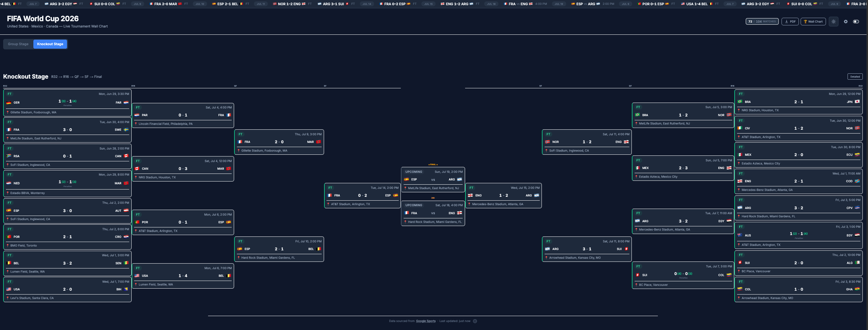Click the info icon beside Last updated
The width and height of the screenshot is (868, 330).
[475, 321]
